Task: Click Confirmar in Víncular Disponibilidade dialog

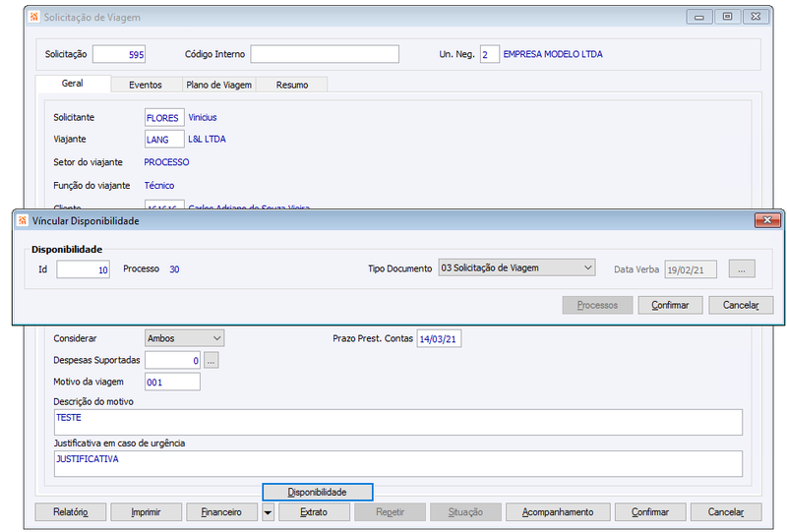Action: click(670, 305)
